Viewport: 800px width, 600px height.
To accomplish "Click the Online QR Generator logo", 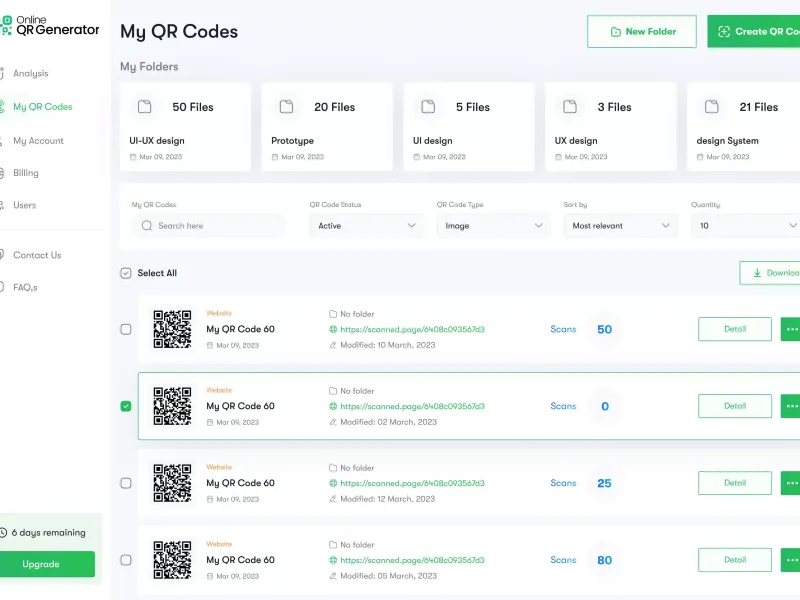I will (50, 26).
